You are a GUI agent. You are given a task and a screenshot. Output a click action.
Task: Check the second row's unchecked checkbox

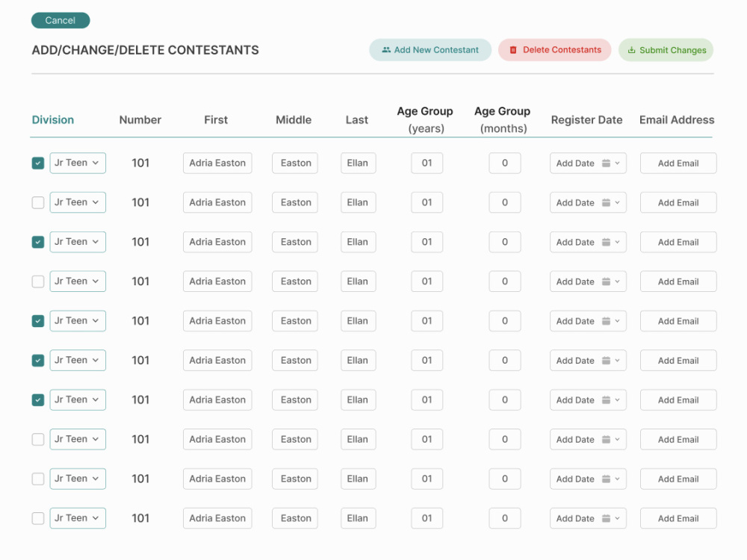click(38, 202)
